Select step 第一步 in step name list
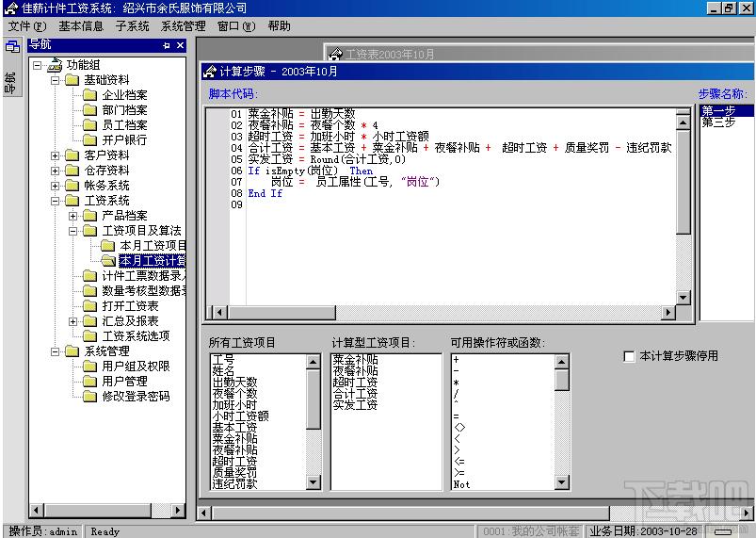 [x=727, y=111]
